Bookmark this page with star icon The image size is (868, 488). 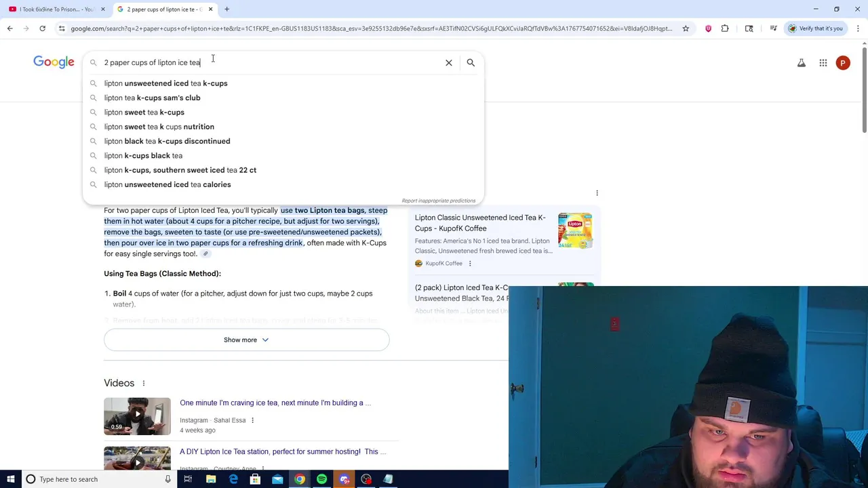[686, 28]
